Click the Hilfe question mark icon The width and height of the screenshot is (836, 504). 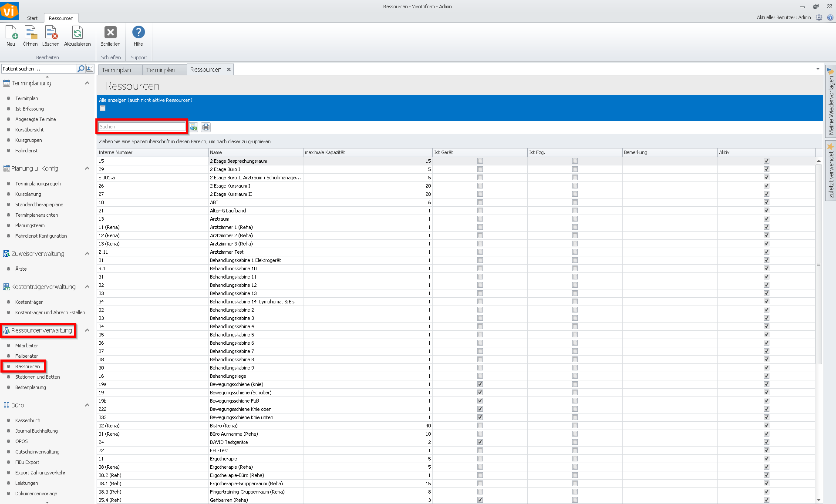[138, 33]
